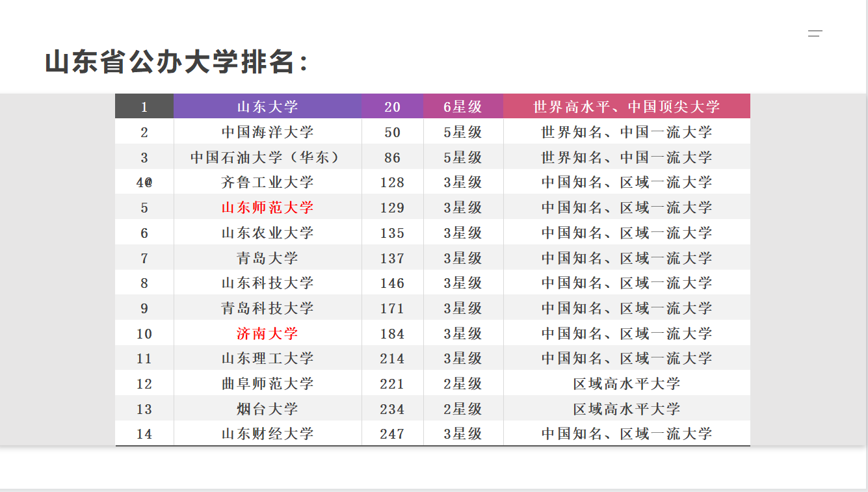Select the number 146 cell
The width and height of the screenshot is (868, 492).
(x=393, y=283)
